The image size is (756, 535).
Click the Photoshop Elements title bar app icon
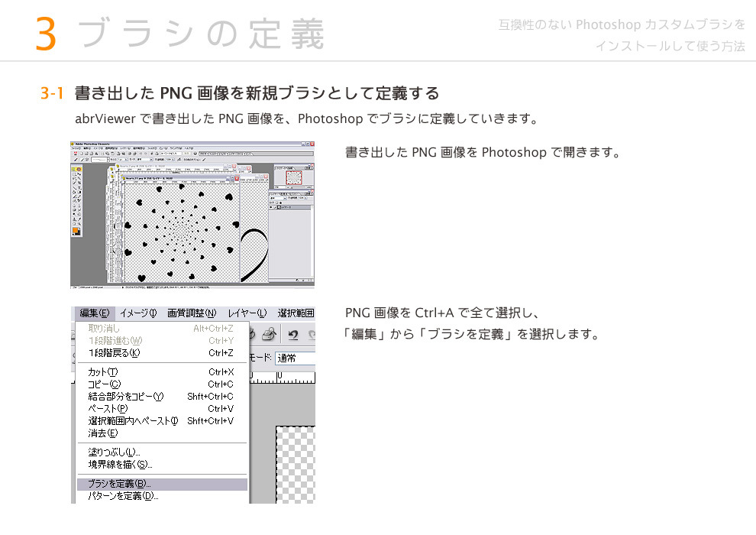[73, 144]
